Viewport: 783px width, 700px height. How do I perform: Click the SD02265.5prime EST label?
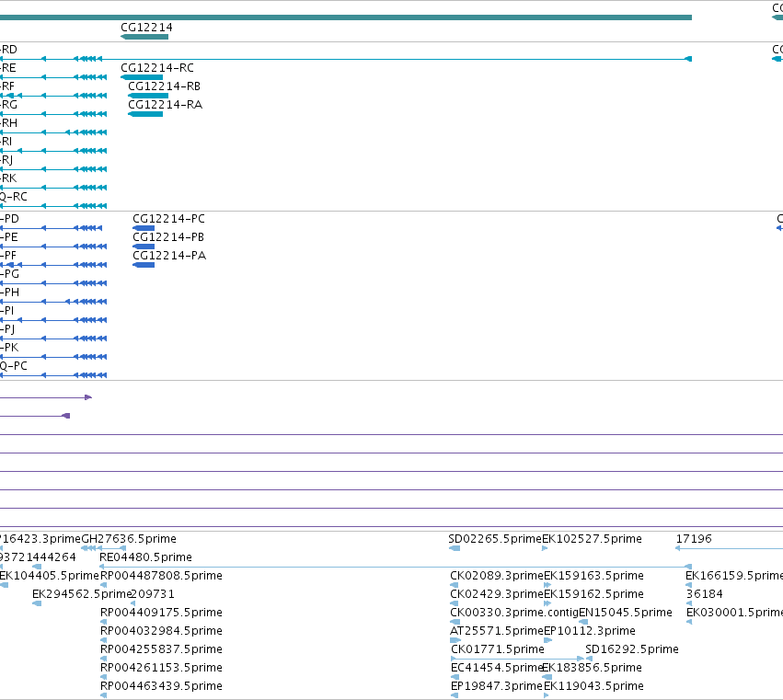click(x=495, y=539)
